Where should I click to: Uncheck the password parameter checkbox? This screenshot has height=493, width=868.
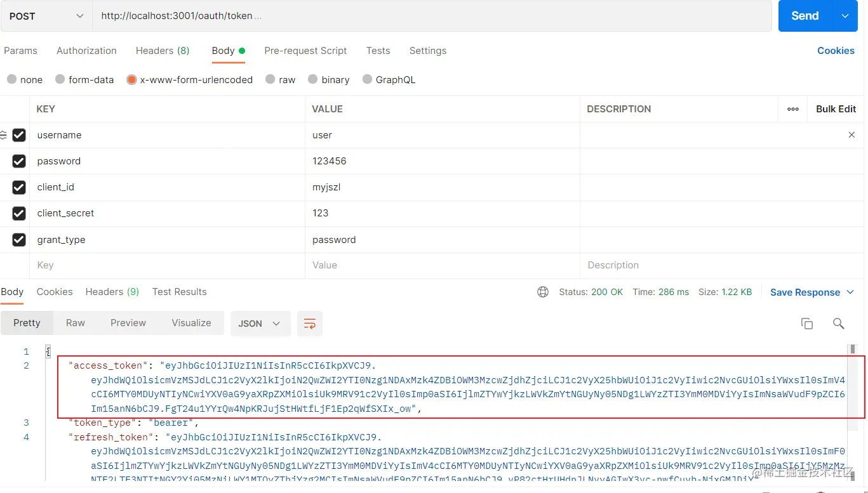(x=19, y=161)
